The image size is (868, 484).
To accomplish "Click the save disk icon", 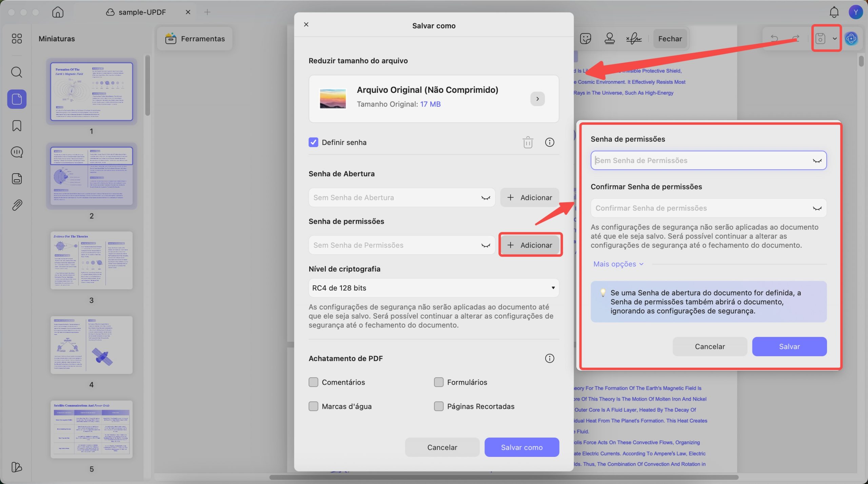I will [820, 39].
